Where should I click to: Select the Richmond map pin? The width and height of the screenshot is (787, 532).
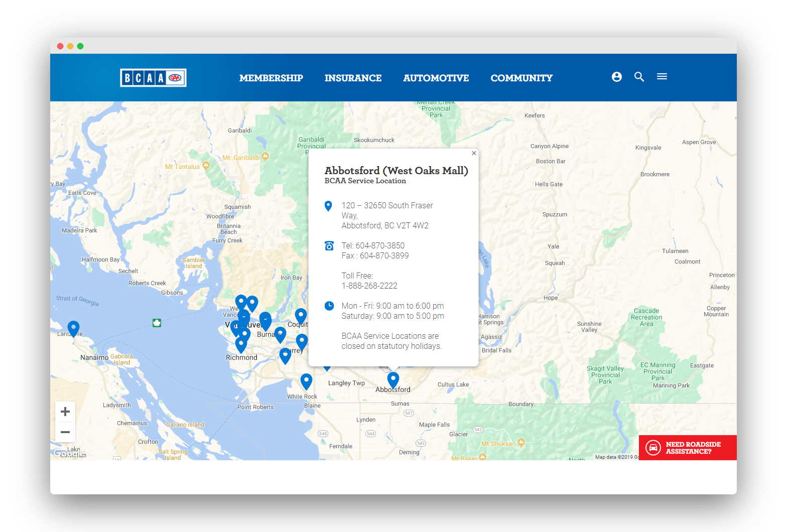(x=241, y=345)
